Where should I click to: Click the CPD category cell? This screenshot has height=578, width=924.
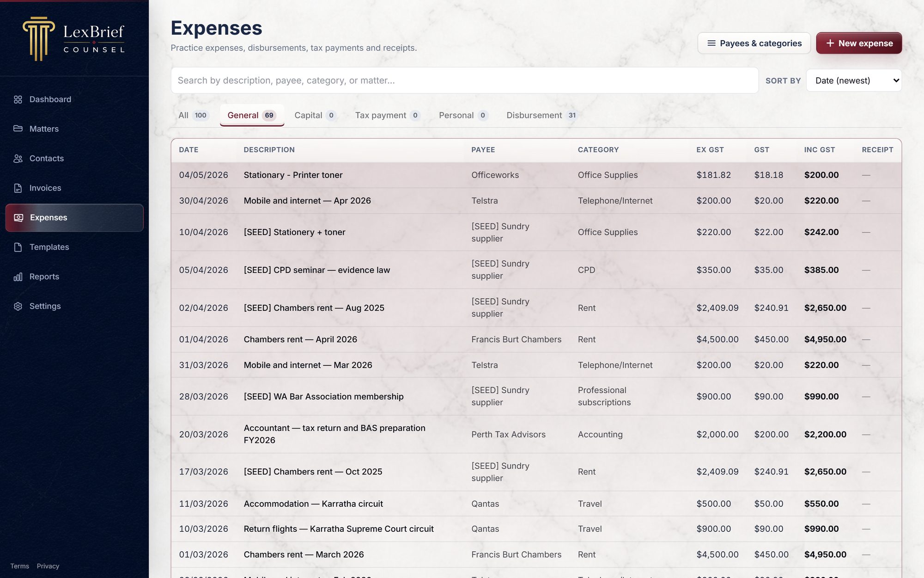(x=586, y=270)
